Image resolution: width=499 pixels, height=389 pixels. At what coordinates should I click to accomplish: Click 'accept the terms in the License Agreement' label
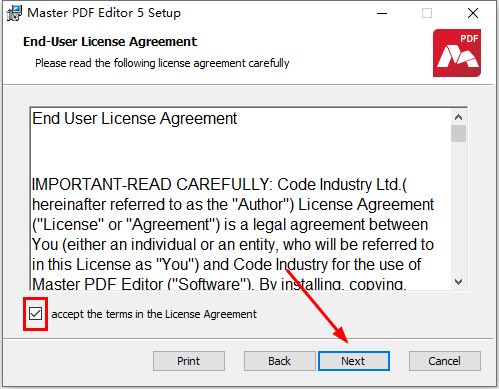click(x=154, y=314)
